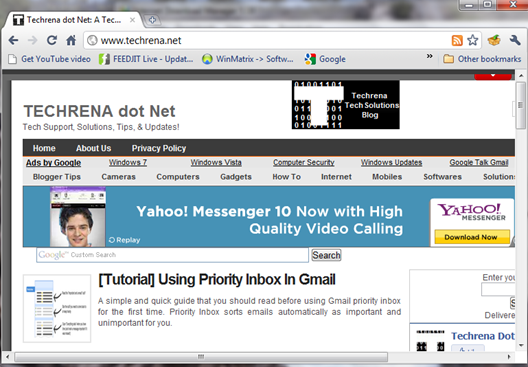This screenshot has width=528, height=367.
Task: Open the Privacy Policy menu item
Action: pos(159,148)
